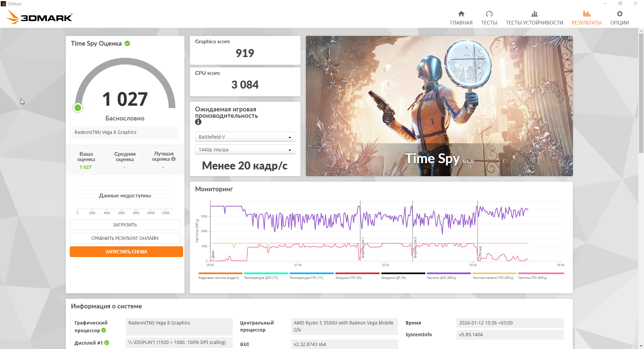
Task: Toggle the Частота ГПУ (МГц) legend swatch
Action: [541, 273]
